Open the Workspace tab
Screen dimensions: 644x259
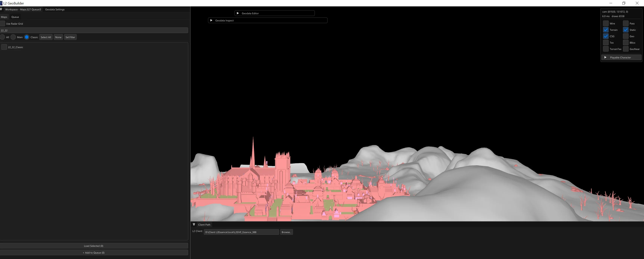[x=23, y=10]
